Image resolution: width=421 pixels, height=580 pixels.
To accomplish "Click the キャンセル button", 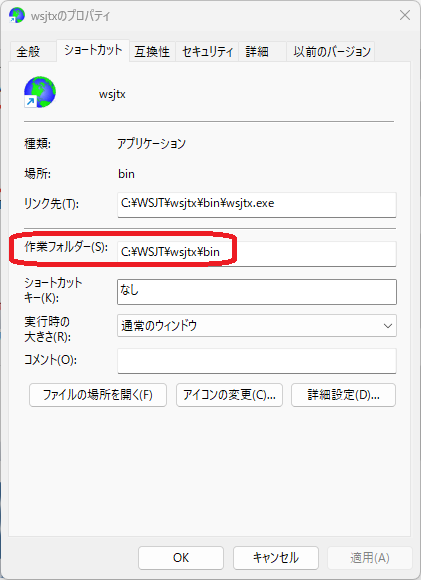I will [x=276, y=558].
